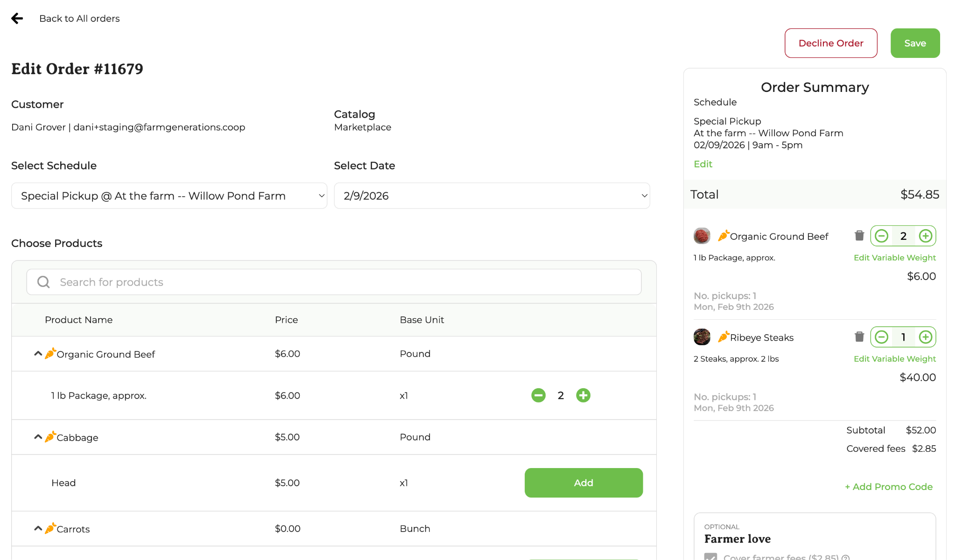Save the order

914,43
